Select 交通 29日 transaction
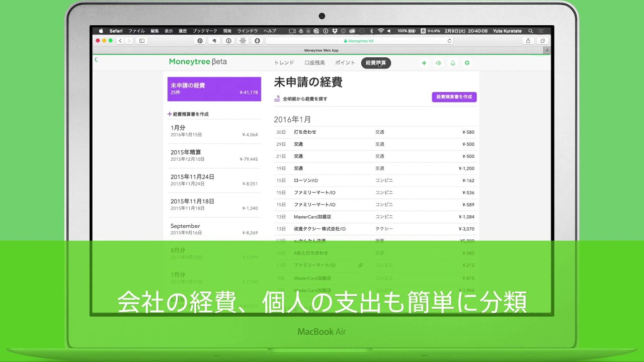644x362 pixels. tap(375, 144)
